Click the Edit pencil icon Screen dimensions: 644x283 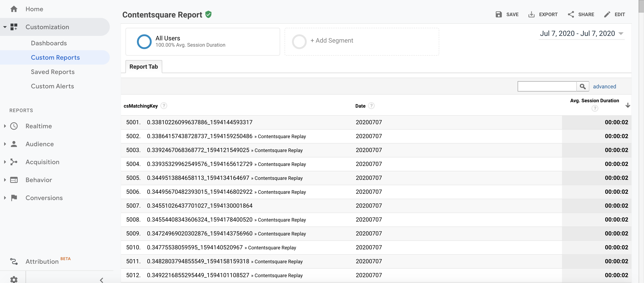[607, 14]
